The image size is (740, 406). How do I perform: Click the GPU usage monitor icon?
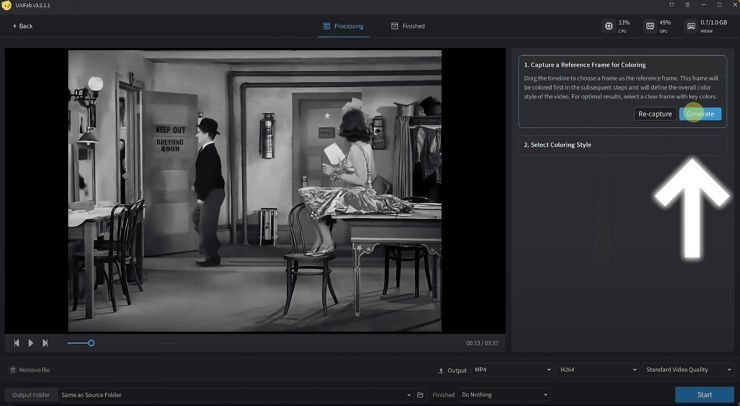[x=650, y=26]
